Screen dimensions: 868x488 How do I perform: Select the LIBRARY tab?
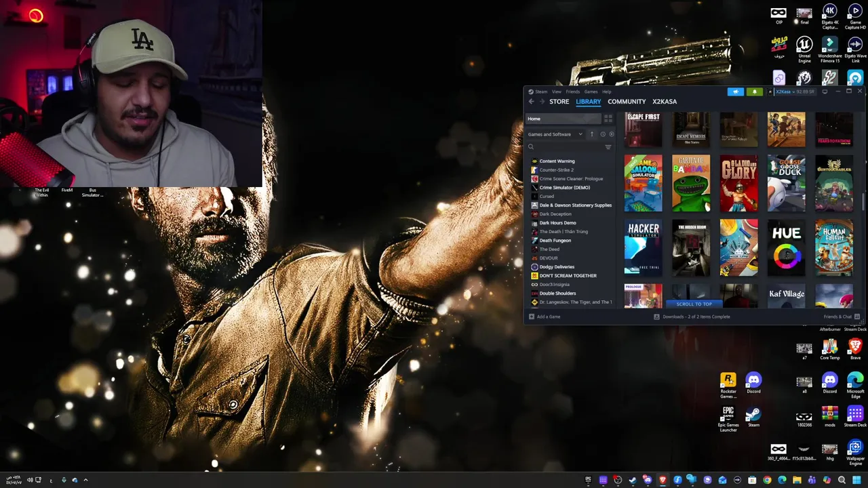click(x=588, y=102)
